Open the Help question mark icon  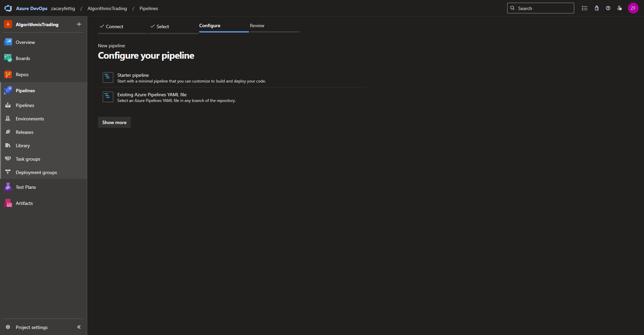(608, 8)
